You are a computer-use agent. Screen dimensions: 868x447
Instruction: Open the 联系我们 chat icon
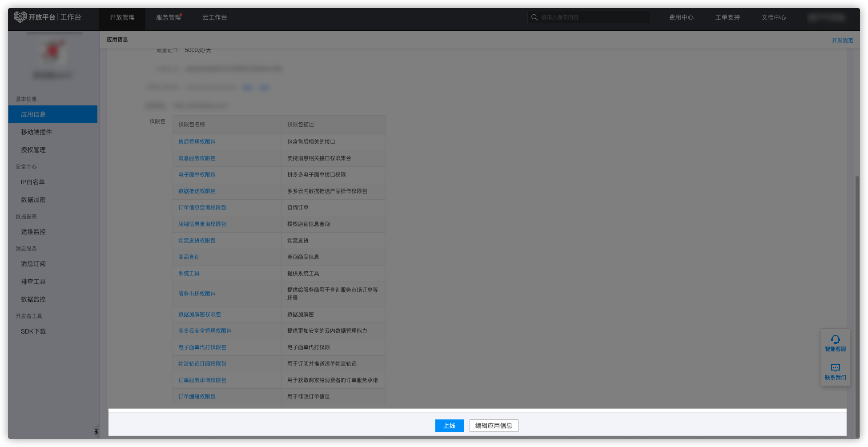(x=835, y=368)
